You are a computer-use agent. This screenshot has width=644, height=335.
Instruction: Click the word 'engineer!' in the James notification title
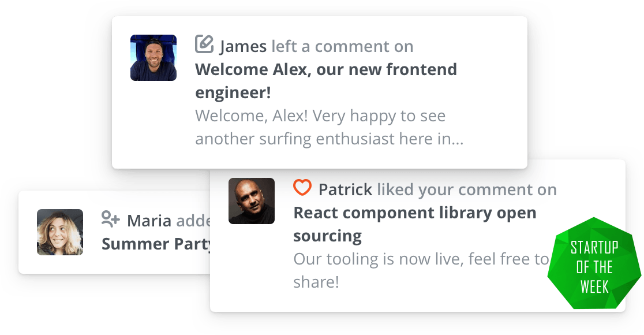pyautogui.click(x=233, y=92)
